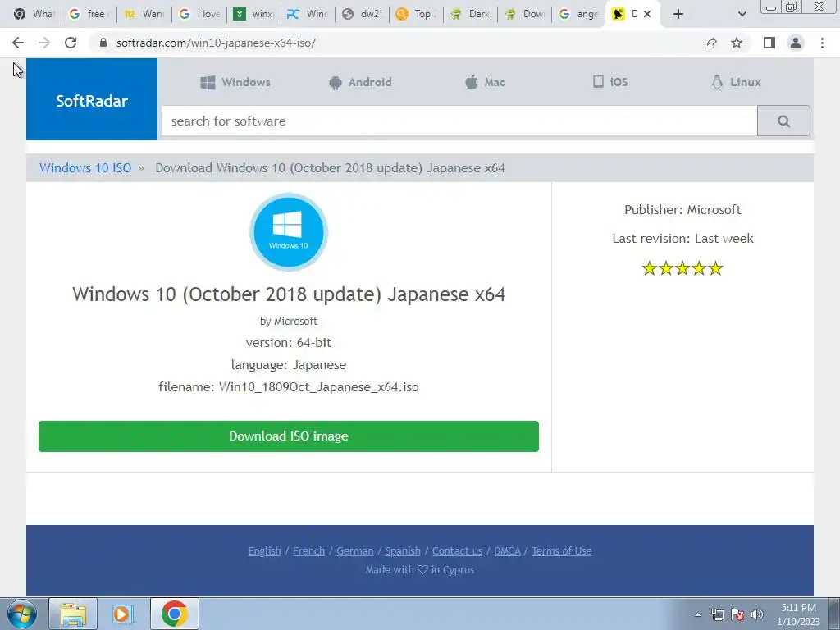Open the Windows Start menu orb
Image resolution: width=840 pixels, height=630 pixels.
point(22,614)
